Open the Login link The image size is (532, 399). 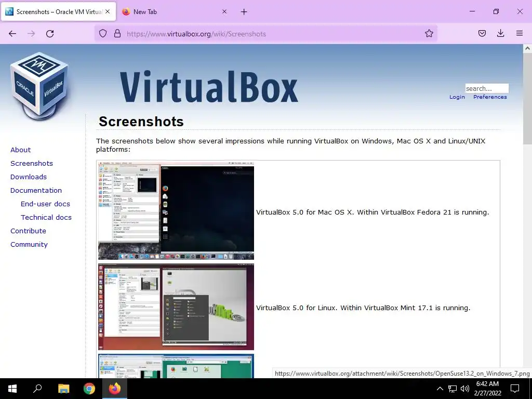(457, 97)
